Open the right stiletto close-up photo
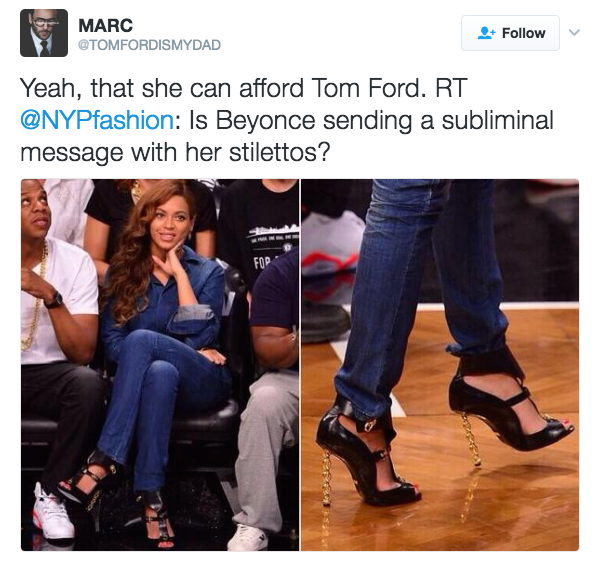This screenshot has height=561, width=597. click(440, 364)
